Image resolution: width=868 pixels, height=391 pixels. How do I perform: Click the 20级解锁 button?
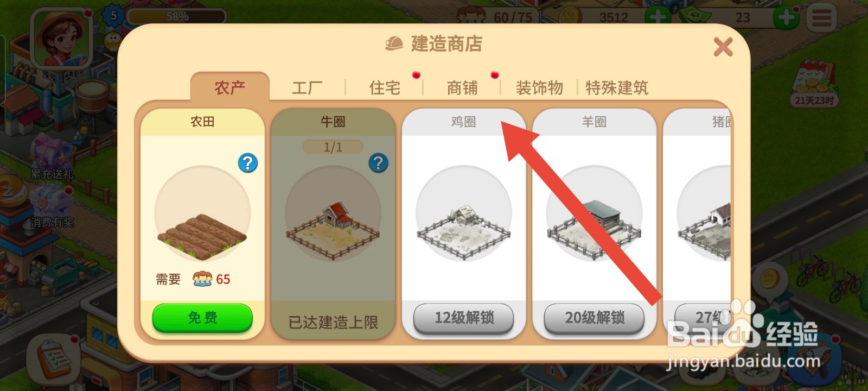click(595, 318)
